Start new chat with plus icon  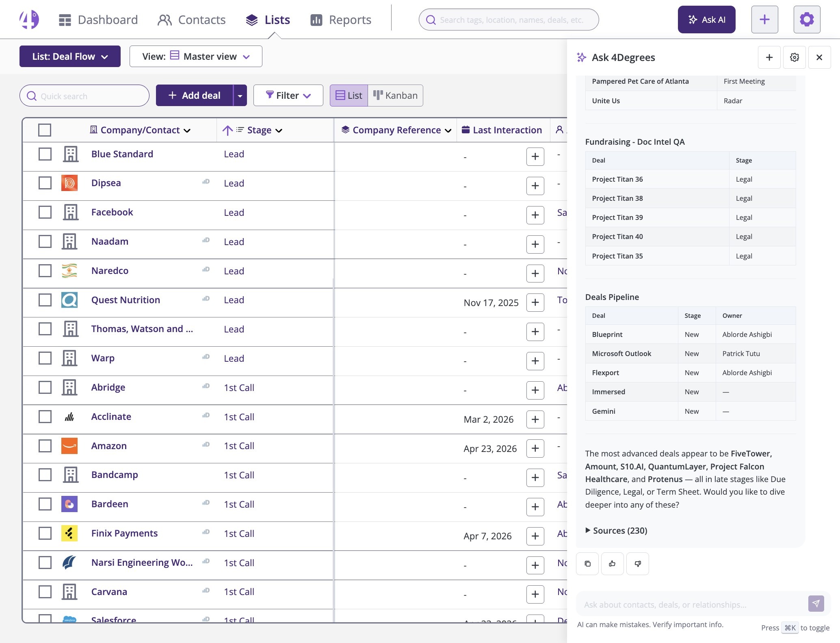pyautogui.click(x=769, y=57)
